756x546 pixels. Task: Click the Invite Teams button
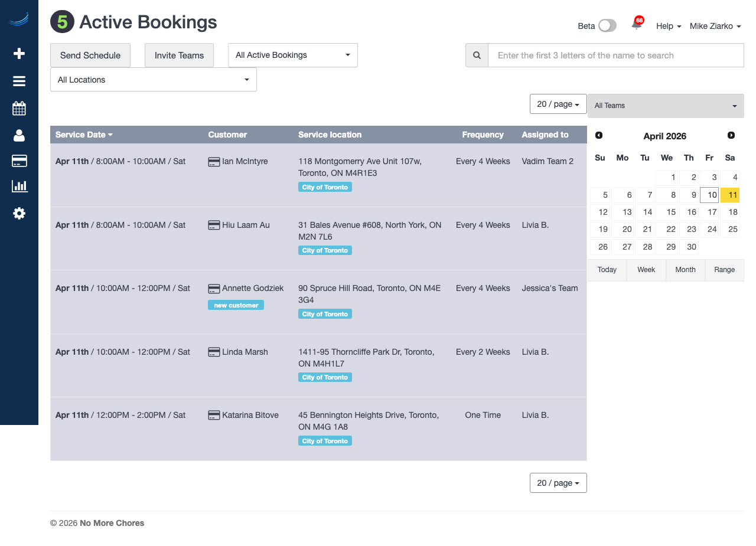pos(179,55)
